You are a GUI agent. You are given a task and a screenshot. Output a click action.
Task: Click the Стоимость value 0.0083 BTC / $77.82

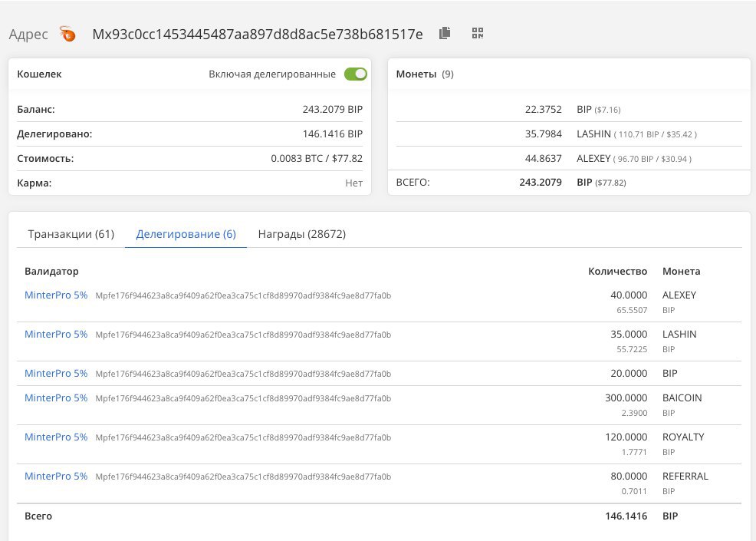(x=317, y=158)
